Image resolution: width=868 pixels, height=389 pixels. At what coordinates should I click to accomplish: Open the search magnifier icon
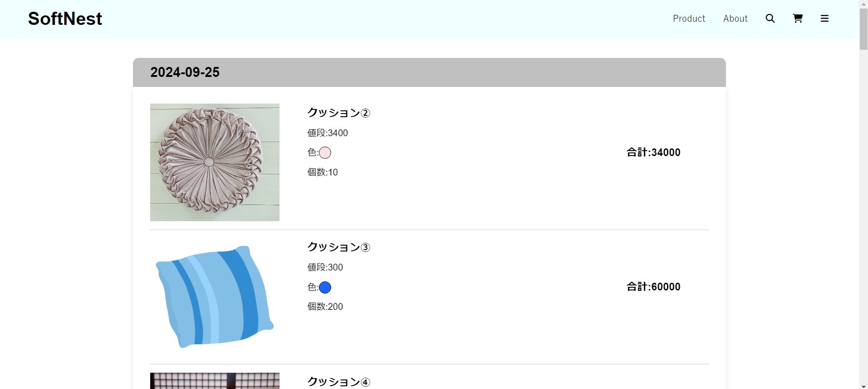[x=770, y=19]
